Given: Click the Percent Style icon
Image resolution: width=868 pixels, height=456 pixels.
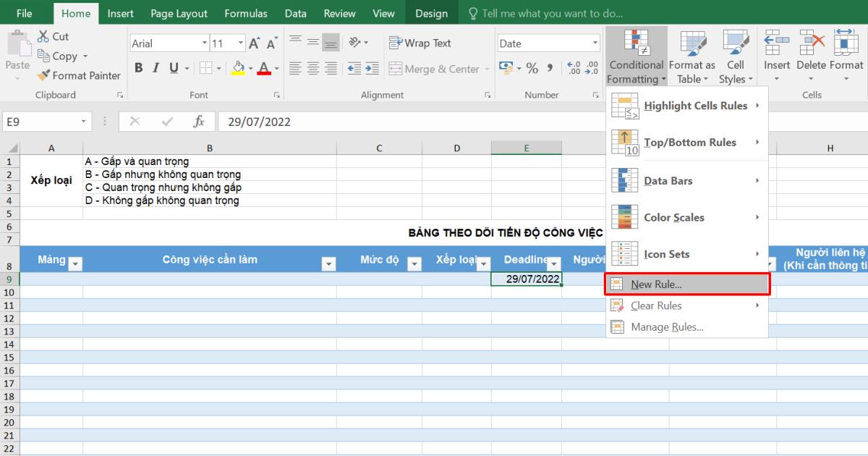Looking at the screenshot, I should [x=532, y=68].
